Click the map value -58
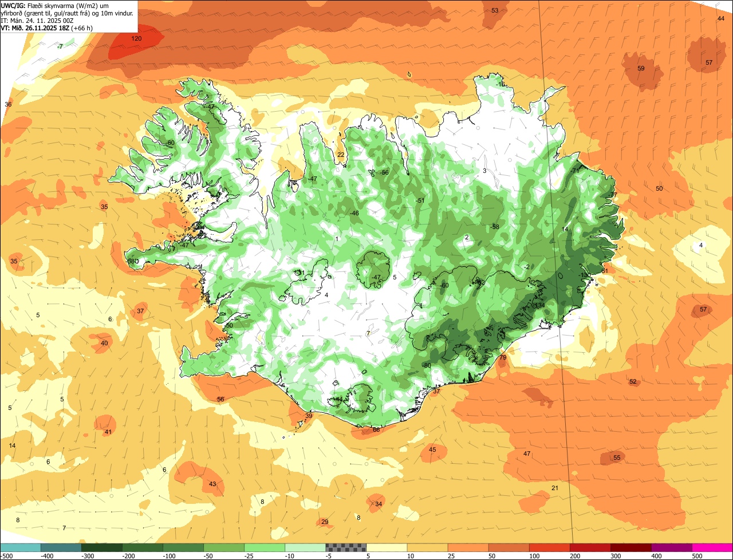 click(495, 227)
